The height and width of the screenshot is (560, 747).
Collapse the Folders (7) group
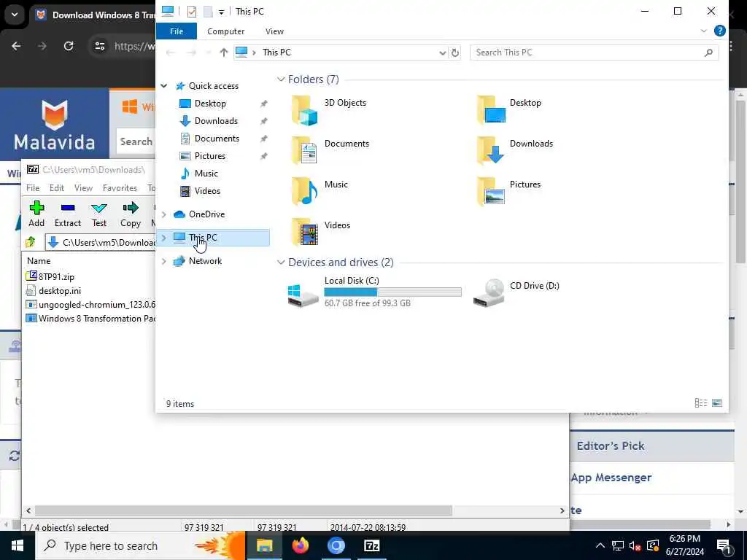[281, 79]
